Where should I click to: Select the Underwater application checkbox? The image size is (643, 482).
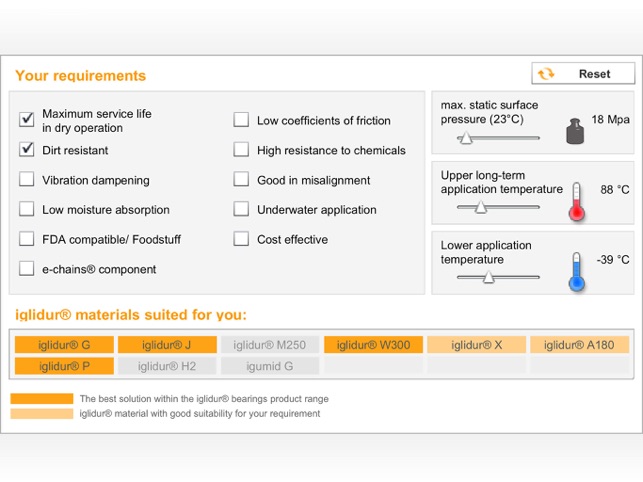click(241, 210)
